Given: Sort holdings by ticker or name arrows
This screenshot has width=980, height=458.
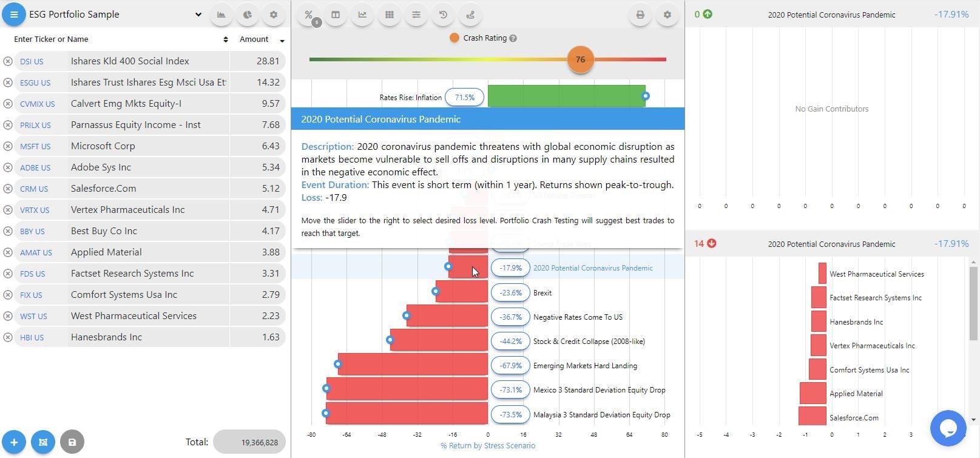Looking at the screenshot, I should 226,39.
